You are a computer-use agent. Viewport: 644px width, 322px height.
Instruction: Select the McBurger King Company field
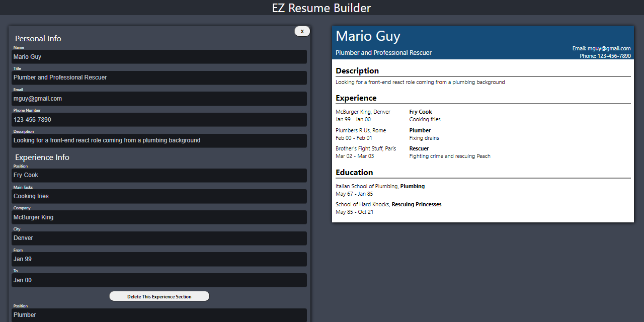[x=159, y=217]
